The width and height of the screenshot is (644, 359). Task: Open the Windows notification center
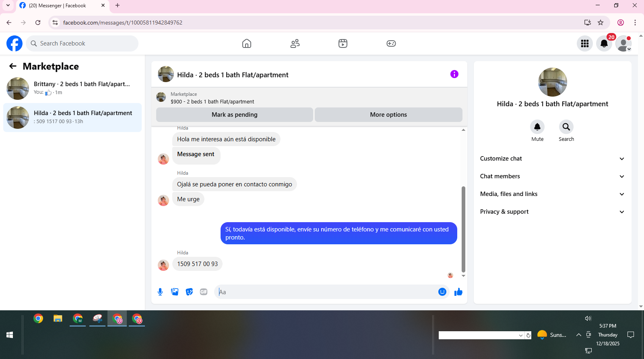[x=631, y=335]
